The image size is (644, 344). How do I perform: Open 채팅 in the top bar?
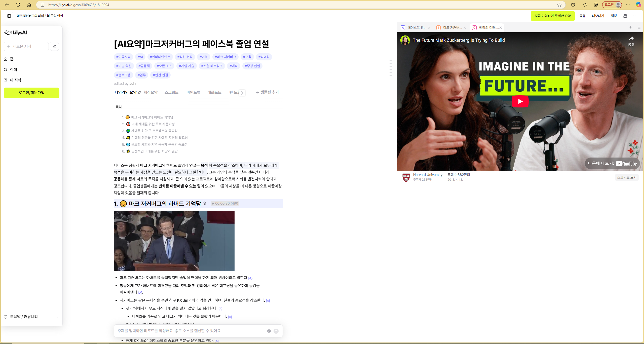click(x=614, y=16)
